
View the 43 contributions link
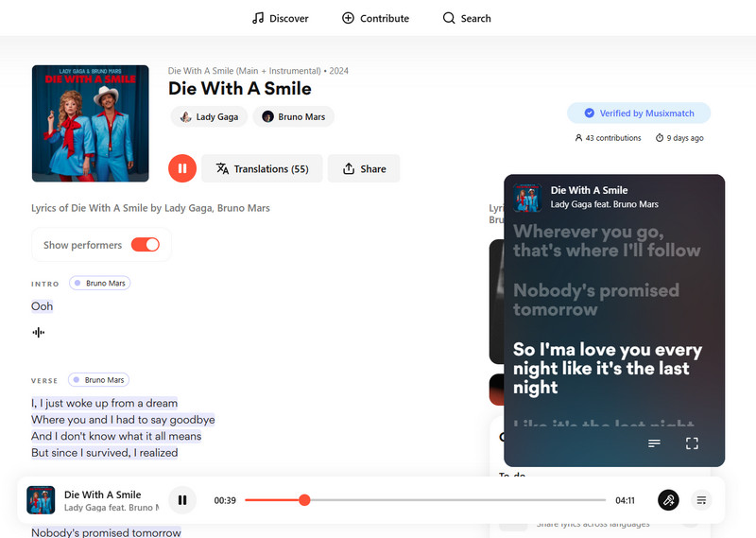tap(608, 138)
